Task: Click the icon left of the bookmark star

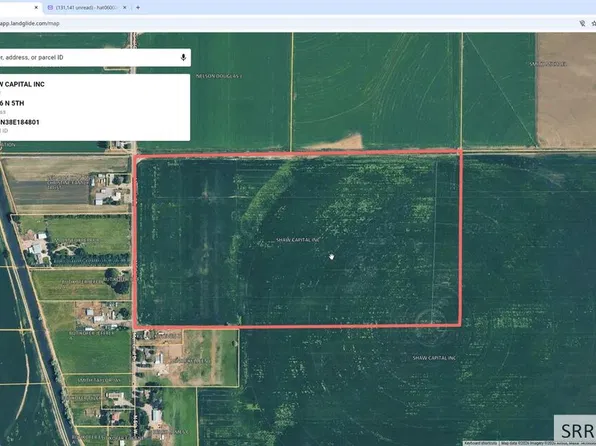Action: (582, 24)
